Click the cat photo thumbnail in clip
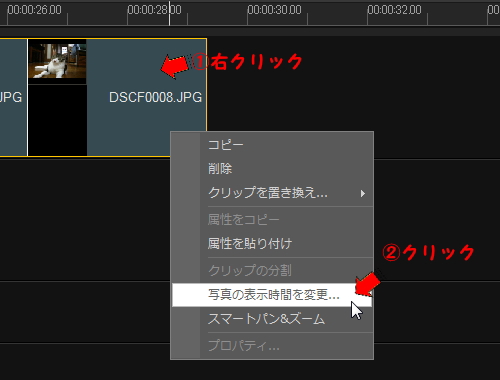500x380 pixels. point(57,61)
